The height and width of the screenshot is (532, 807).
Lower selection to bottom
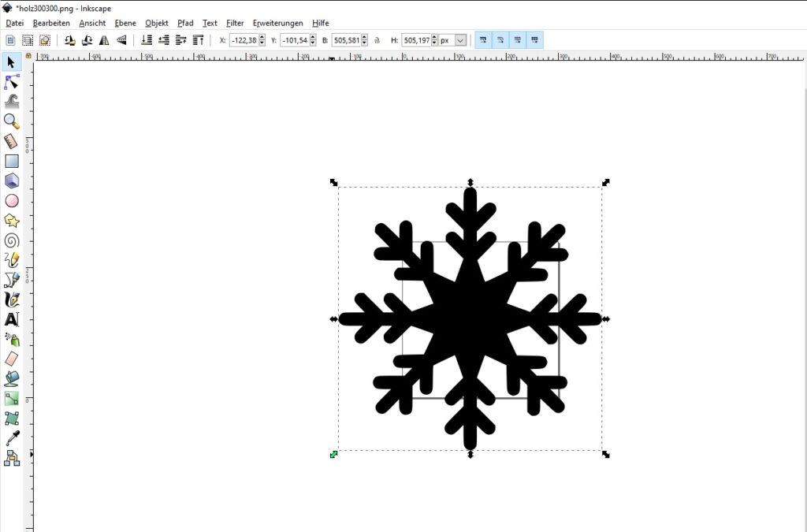tap(147, 40)
